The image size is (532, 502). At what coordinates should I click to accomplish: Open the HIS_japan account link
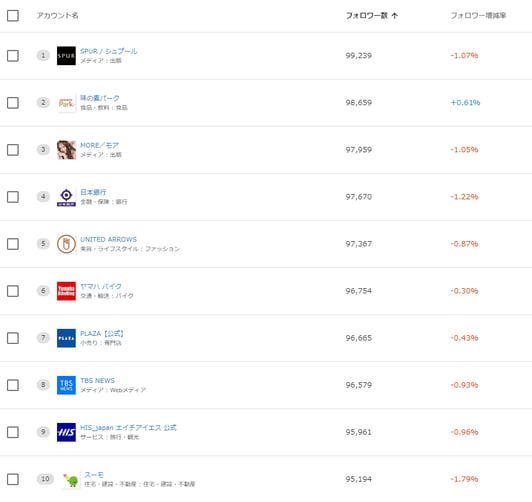click(x=128, y=428)
